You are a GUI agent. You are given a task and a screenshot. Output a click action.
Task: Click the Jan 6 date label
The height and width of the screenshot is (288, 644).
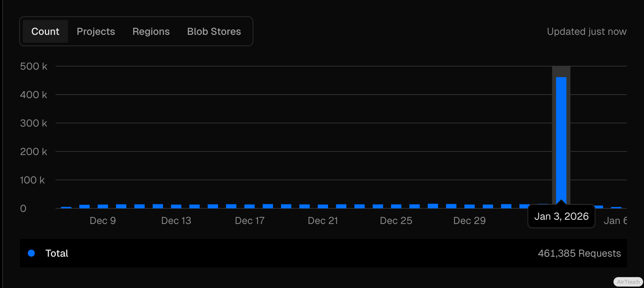tap(615, 220)
